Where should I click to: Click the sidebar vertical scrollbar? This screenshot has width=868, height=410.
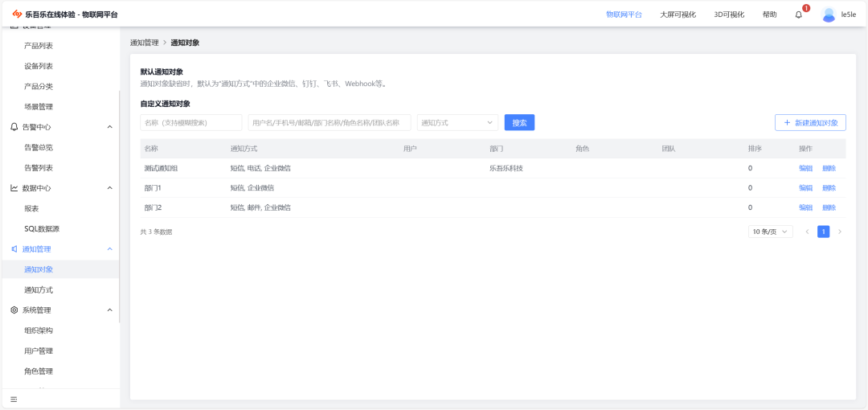click(x=119, y=206)
